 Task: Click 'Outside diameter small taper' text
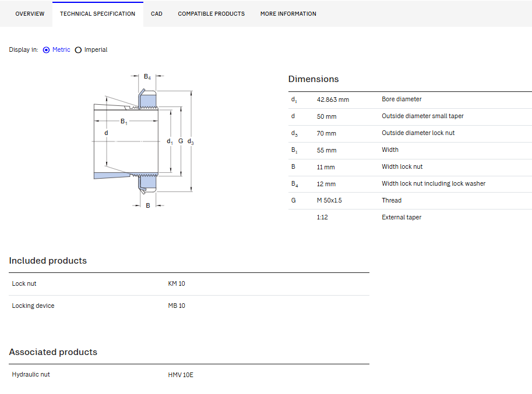pyautogui.click(x=422, y=116)
